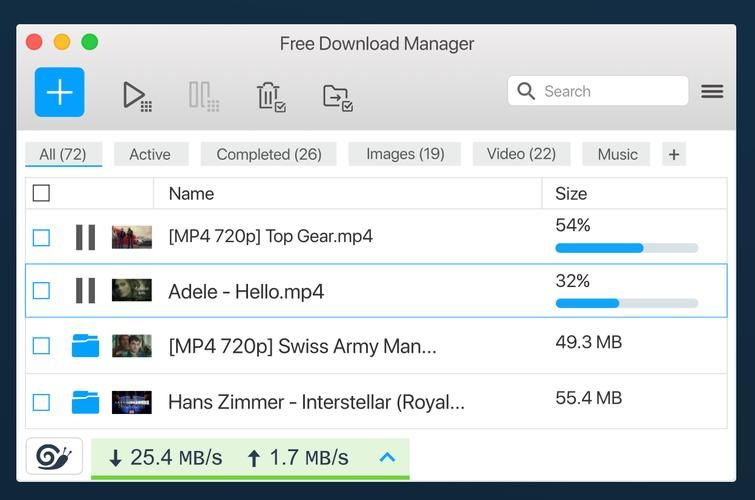The width and height of the screenshot is (755, 500).
Task: Select "Hans Zimmer - Interstellar (Royal..." file name
Action: [316, 402]
